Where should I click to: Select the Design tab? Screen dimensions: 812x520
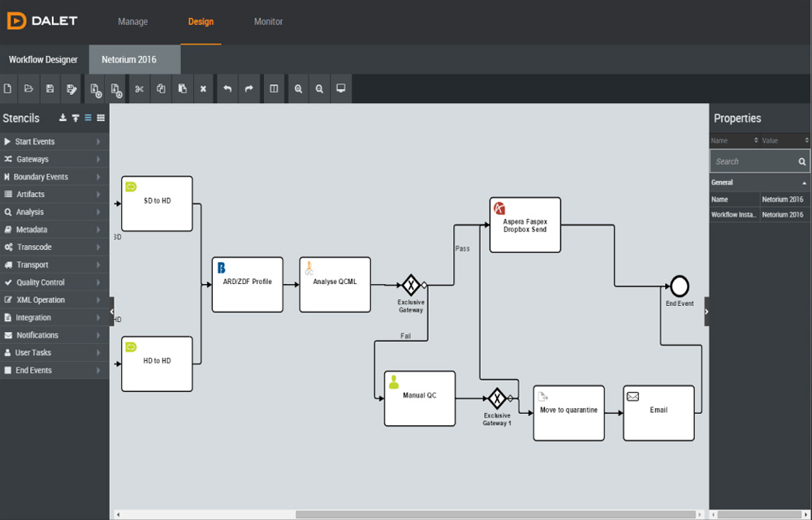click(201, 22)
